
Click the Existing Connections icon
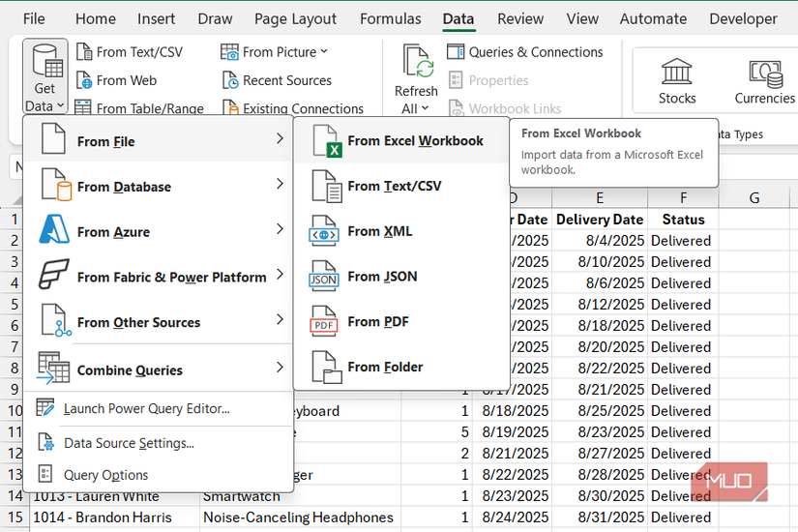pyautogui.click(x=230, y=108)
